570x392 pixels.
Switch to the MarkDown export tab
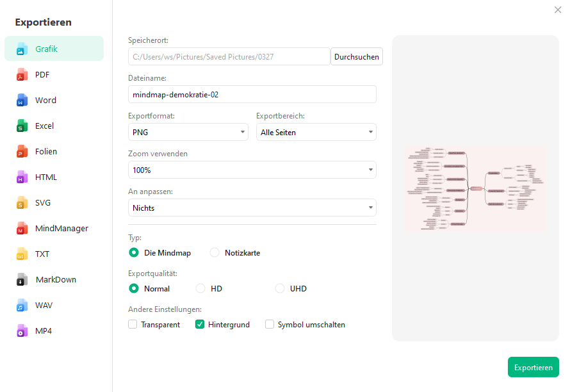click(55, 280)
